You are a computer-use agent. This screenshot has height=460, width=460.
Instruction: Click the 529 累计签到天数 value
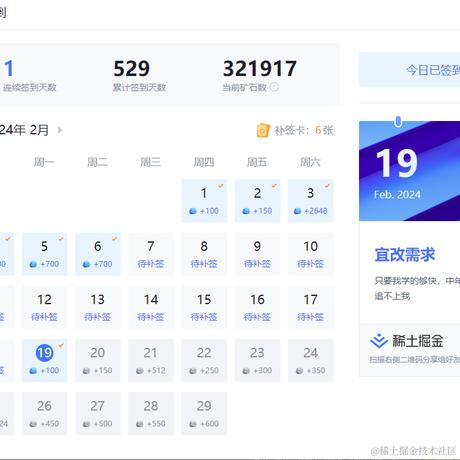coord(131,68)
